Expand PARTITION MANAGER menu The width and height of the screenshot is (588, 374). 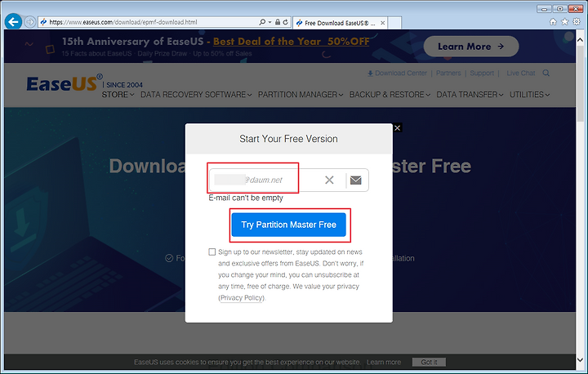click(301, 95)
